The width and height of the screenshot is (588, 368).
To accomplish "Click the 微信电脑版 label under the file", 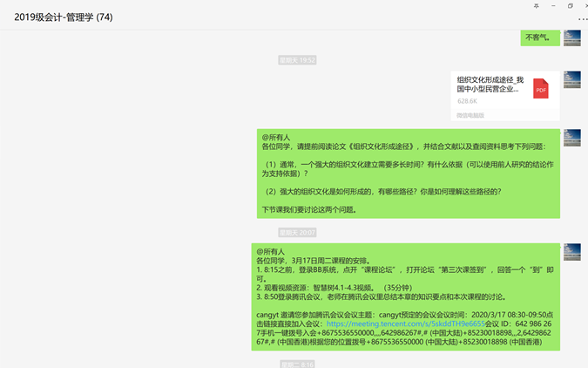I will (x=470, y=115).
